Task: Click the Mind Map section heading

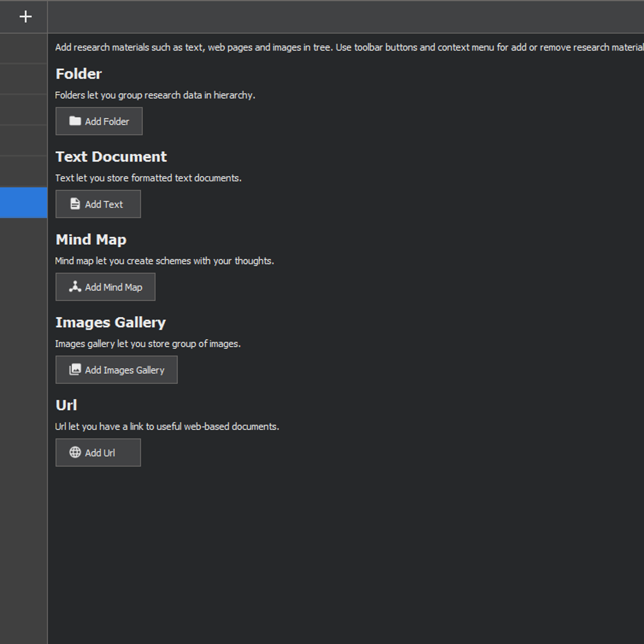Action: pos(91,239)
